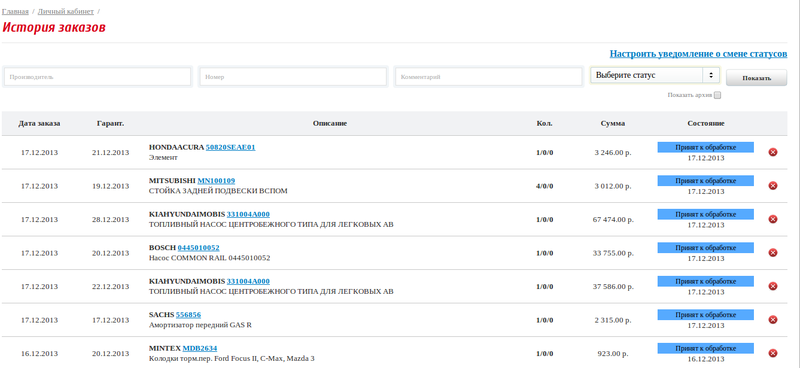Select description СТОЙКА ЗАДНЕЙ ПОДВЕСКИ ВСПОМ
The image size is (800, 368).
point(218,191)
